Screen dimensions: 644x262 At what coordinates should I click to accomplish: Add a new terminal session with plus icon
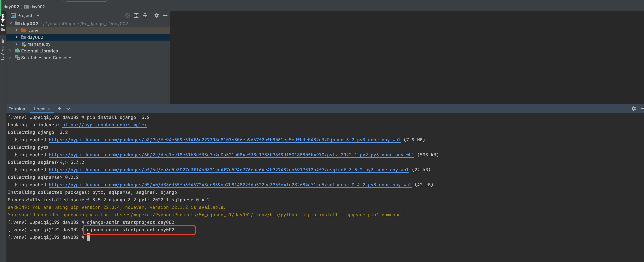pyautogui.click(x=59, y=109)
